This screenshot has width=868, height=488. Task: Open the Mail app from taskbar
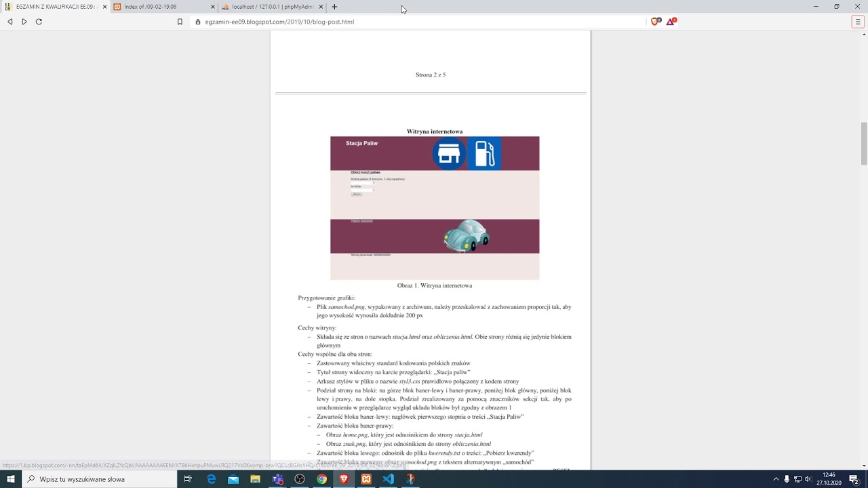point(233,479)
